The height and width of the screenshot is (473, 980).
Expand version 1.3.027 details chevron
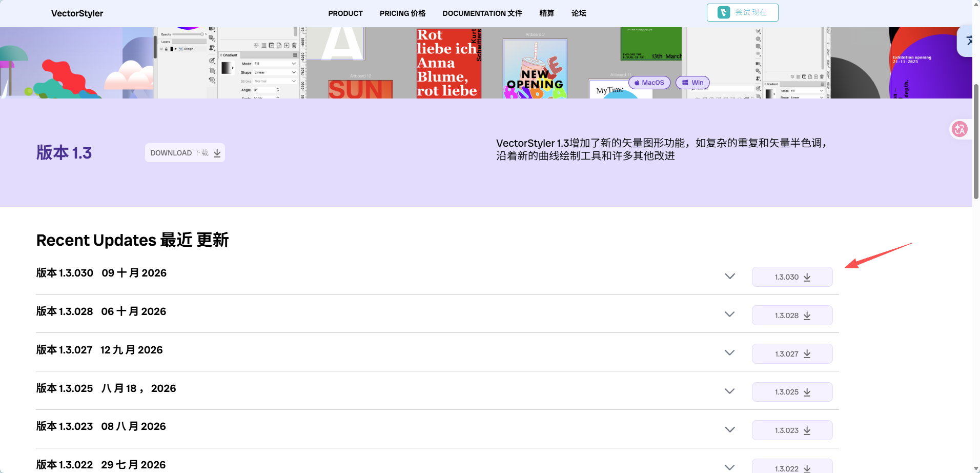(x=730, y=352)
